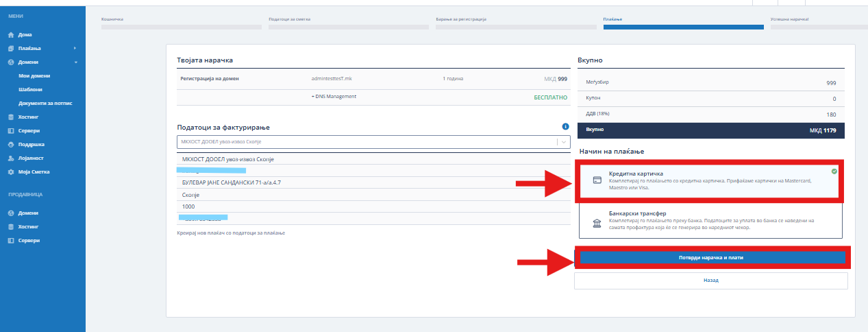Click the home icon next to Дома
Viewport: 868px width, 332px height.
[x=11, y=34]
